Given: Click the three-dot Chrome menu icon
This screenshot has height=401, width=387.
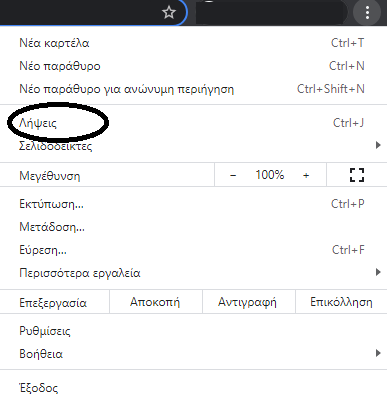Looking at the screenshot, I should [367, 13].
